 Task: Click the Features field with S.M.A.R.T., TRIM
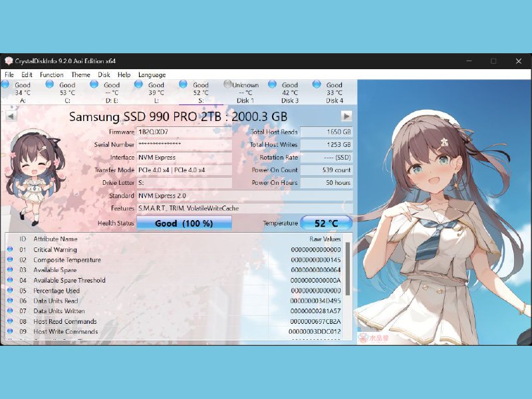245,208
